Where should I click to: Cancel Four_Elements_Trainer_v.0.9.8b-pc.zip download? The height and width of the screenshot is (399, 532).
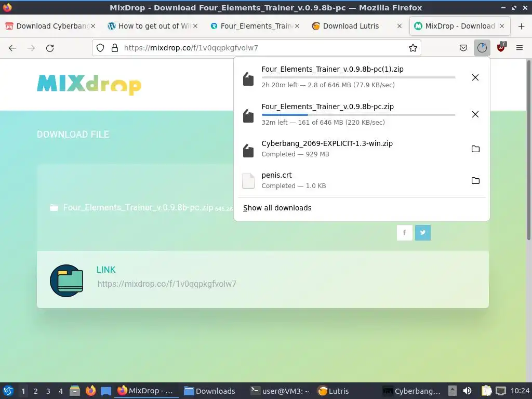click(475, 114)
